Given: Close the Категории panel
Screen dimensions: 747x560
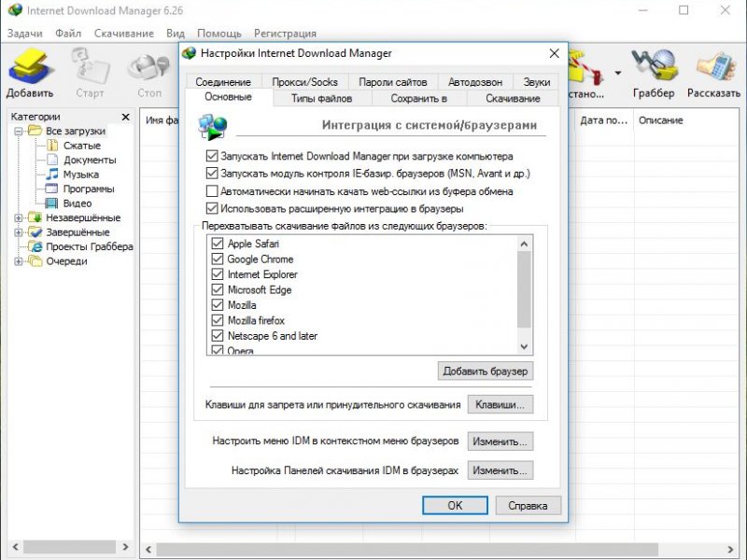Looking at the screenshot, I should 125,117.
